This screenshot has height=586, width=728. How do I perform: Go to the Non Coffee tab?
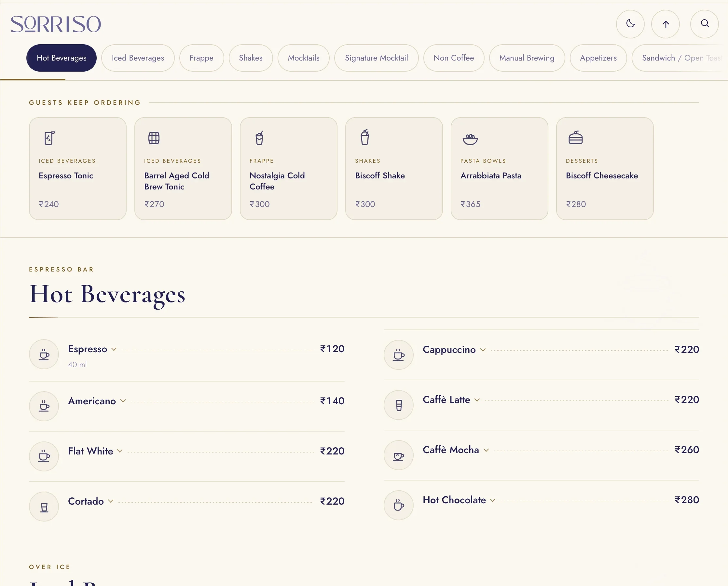(x=453, y=58)
